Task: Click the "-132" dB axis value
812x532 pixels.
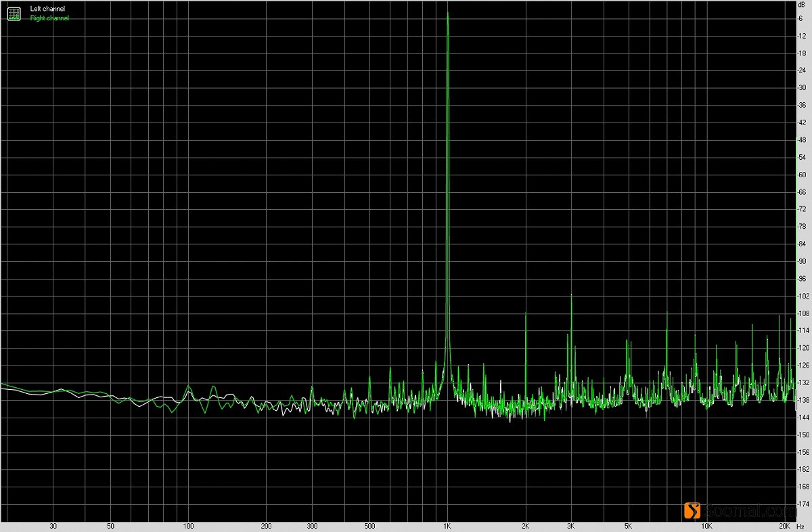Action: coord(803,383)
